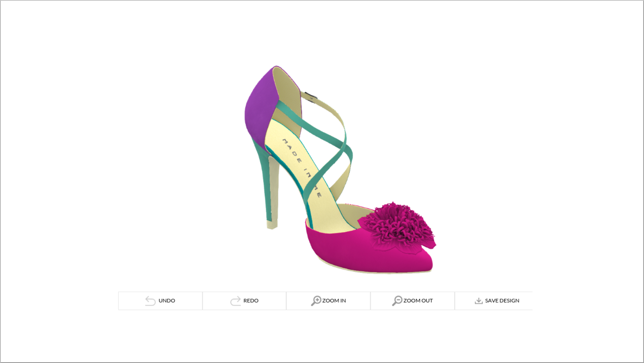Click the ZOOM IN label text
Viewport: 644px width, 363px height.
point(334,301)
